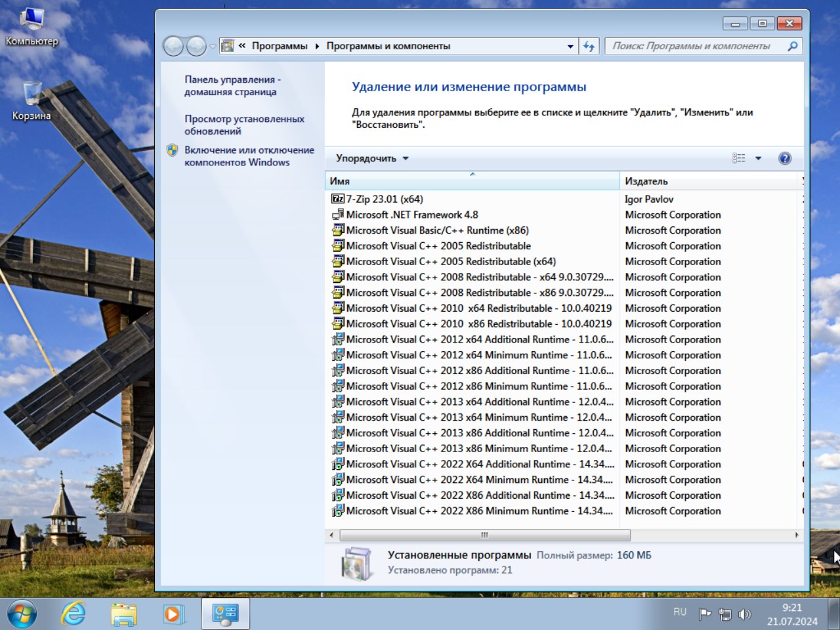Viewport: 840px width, 630px height.
Task: Select Visual C++ 2013 x86 Additional Runtime row
Action: coord(564,432)
